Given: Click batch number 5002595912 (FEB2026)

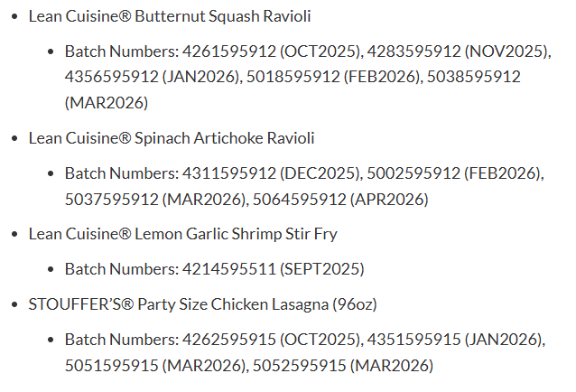Looking at the screenshot, I should [454, 173].
